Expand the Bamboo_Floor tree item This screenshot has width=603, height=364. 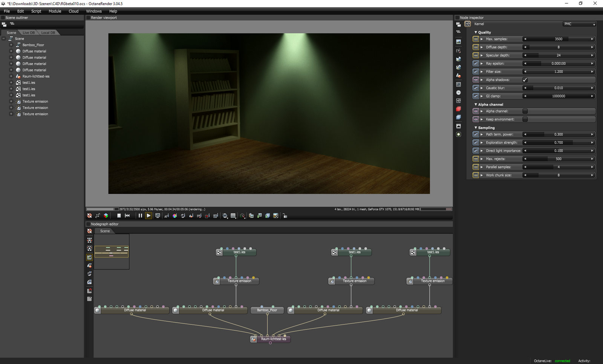tap(11, 45)
